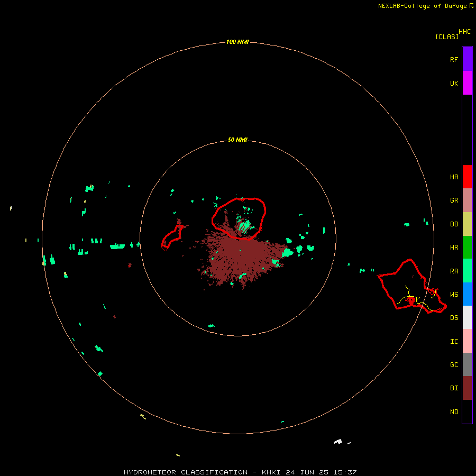This screenshot has height=476, width=476.
Task: Click the GC legend label
Action: pyautogui.click(x=454, y=365)
